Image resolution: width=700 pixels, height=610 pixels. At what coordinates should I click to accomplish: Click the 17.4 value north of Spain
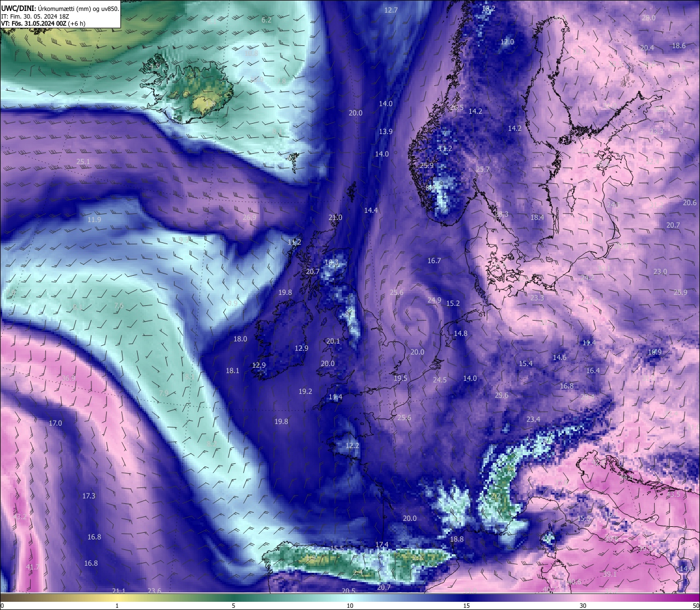pos(382,545)
